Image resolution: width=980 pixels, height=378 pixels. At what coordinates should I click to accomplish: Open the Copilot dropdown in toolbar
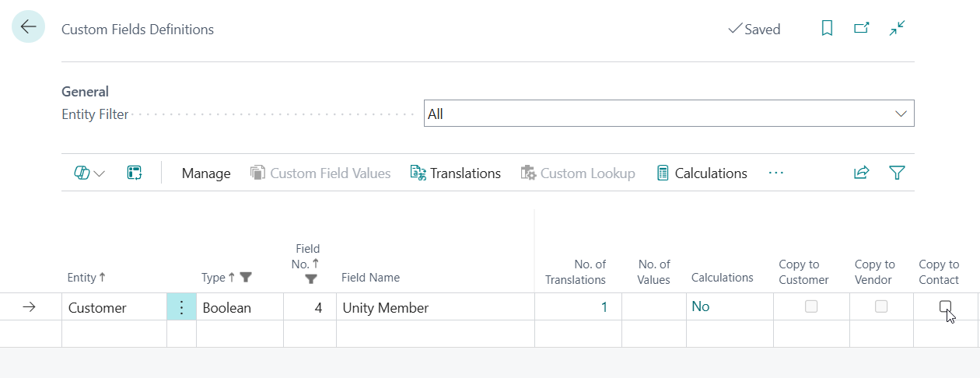point(89,173)
